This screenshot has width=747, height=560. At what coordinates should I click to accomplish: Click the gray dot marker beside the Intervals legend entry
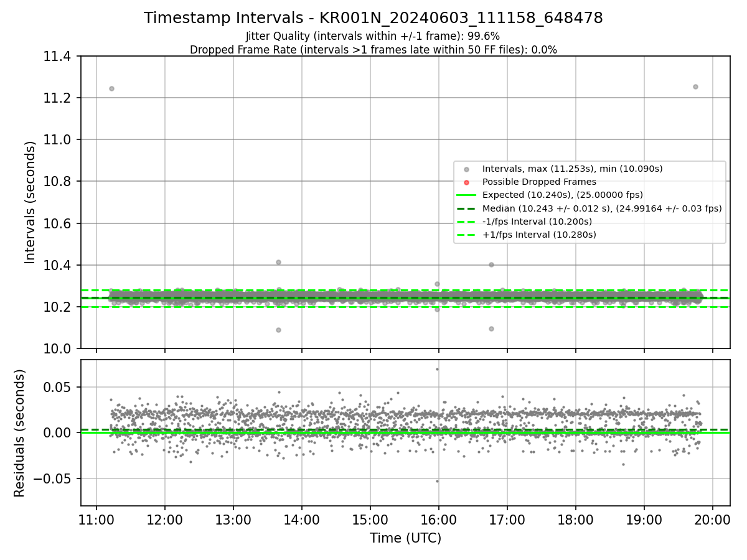466,169
